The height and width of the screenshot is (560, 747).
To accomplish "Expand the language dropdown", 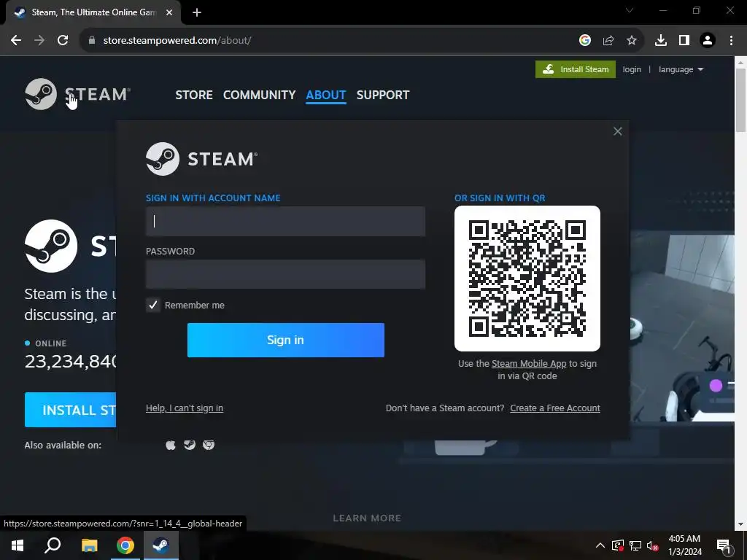I will tap(681, 69).
